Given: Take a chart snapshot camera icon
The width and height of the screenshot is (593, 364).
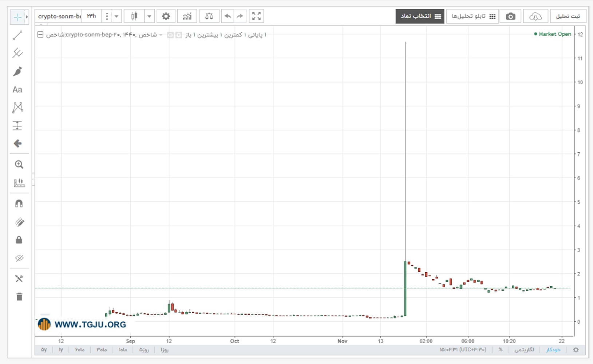Looking at the screenshot, I should (x=511, y=16).
